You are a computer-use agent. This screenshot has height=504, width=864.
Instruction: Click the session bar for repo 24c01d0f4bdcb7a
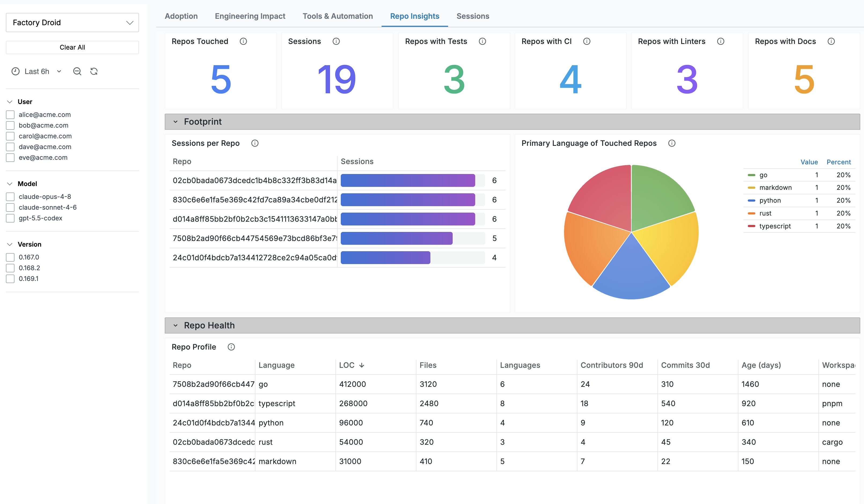point(385,258)
